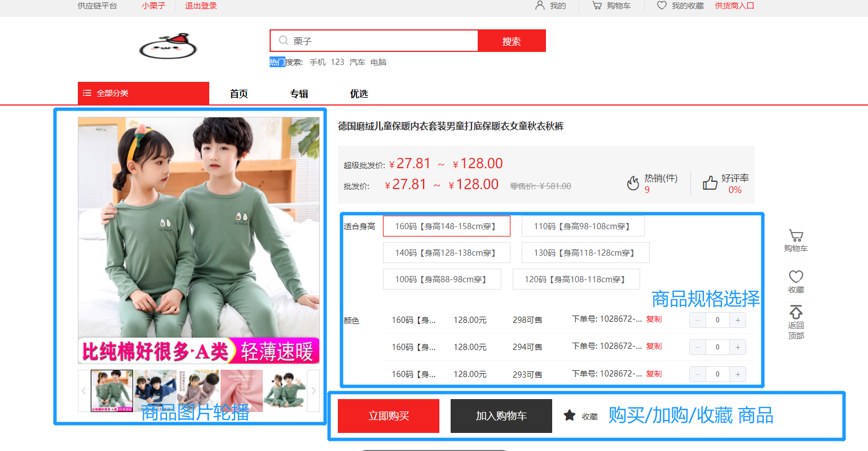
Task: Click the store mascot logo
Action: point(168,46)
